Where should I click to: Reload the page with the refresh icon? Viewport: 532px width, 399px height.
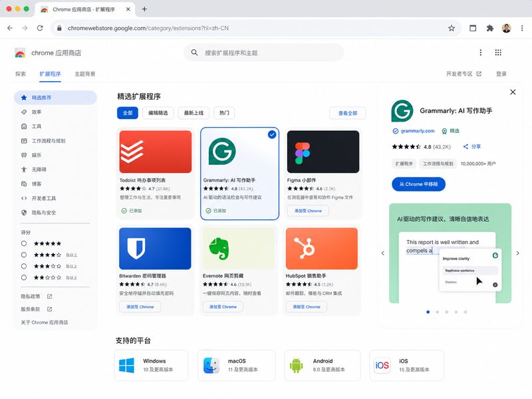(40, 28)
